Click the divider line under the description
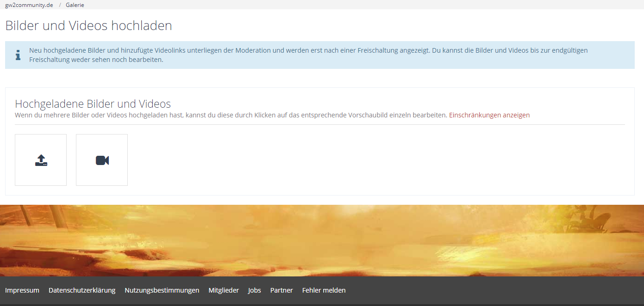Viewport: 644px width, 306px height. (319, 125)
